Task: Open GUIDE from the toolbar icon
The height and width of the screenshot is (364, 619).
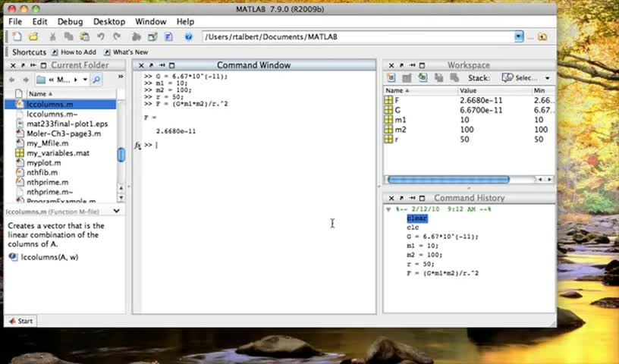Action: (152, 36)
